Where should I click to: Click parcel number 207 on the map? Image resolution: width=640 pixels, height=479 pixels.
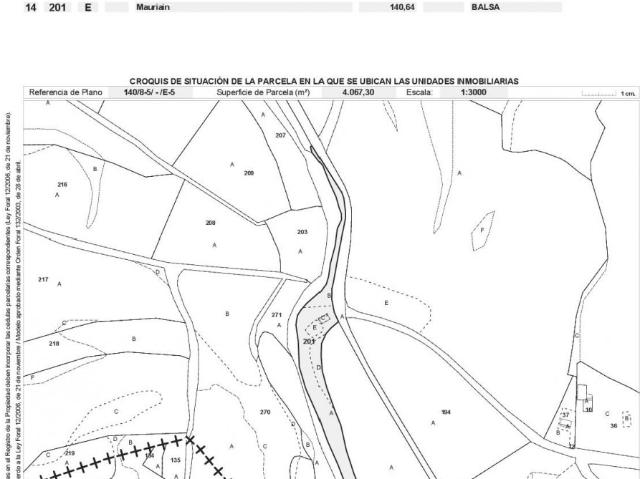point(280,135)
